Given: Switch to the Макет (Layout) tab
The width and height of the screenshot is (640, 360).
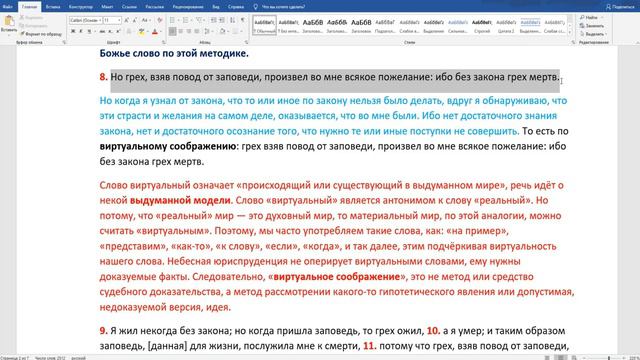Looking at the screenshot, I should [x=107, y=7].
